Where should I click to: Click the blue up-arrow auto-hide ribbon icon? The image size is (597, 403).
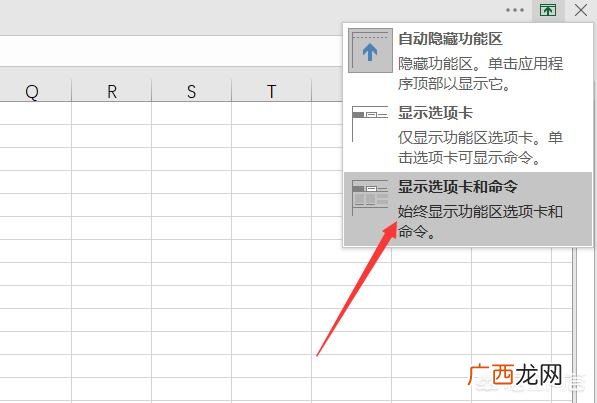pos(370,50)
